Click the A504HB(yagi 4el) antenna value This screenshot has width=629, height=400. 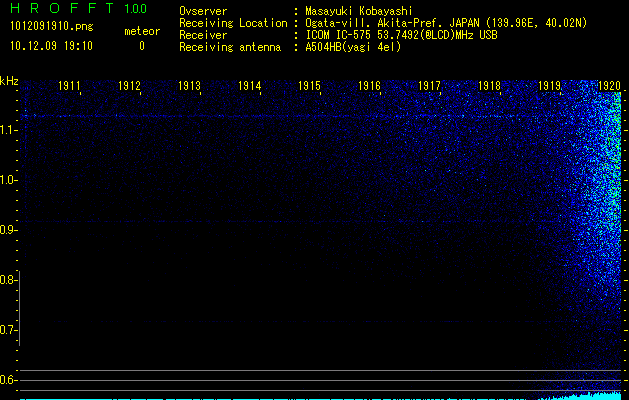click(x=353, y=47)
